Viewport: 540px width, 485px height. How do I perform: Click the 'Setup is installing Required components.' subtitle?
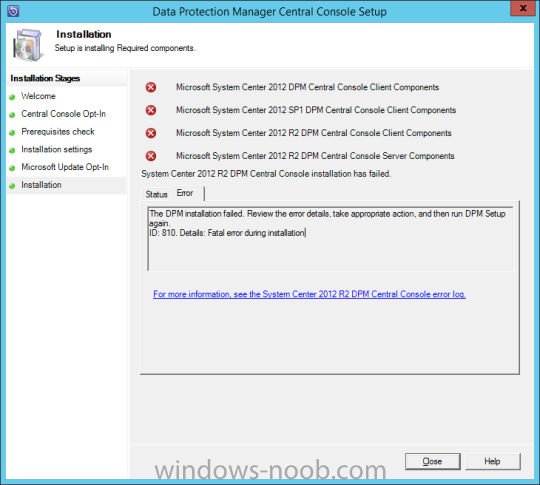point(125,48)
